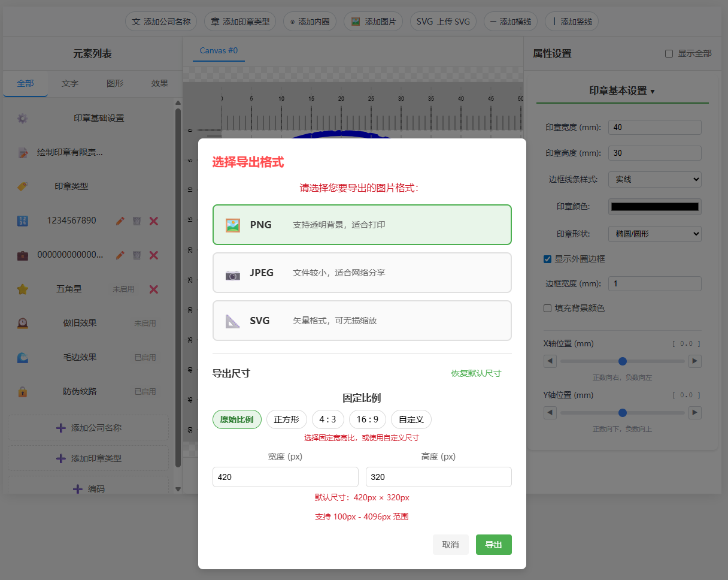The width and height of the screenshot is (728, 580).
Task: Uncheck the 显示外圈边框 checkbox
Action: tap(547, 259)
